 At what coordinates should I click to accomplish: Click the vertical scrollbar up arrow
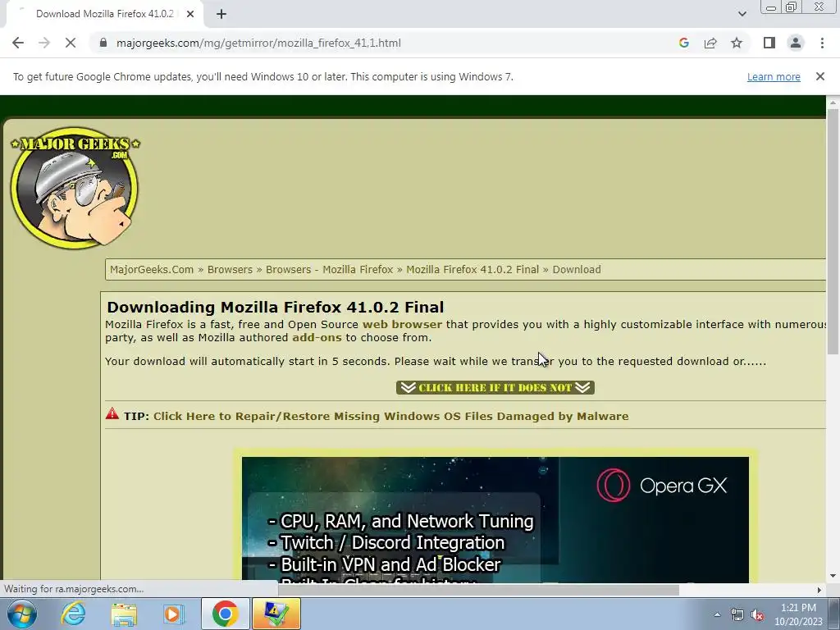pyautogui.click(x=833, y=102)
